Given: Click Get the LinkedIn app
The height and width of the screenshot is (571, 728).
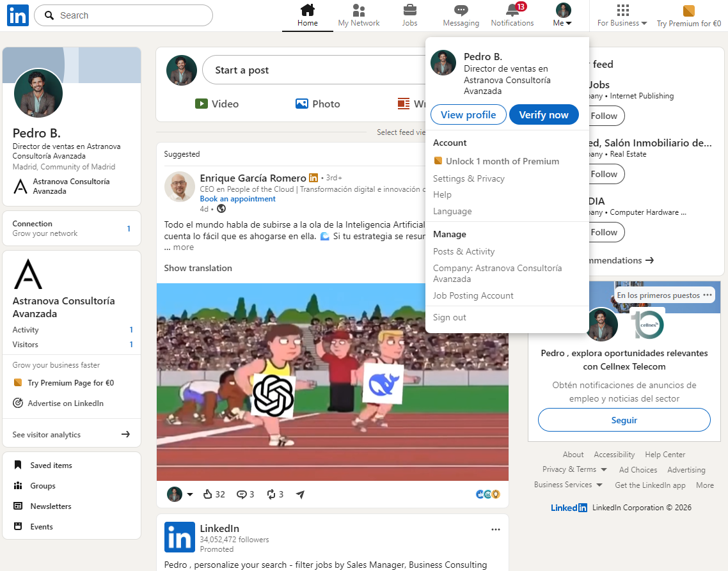Looking at the screenshot, I should (x=650, y=485).
